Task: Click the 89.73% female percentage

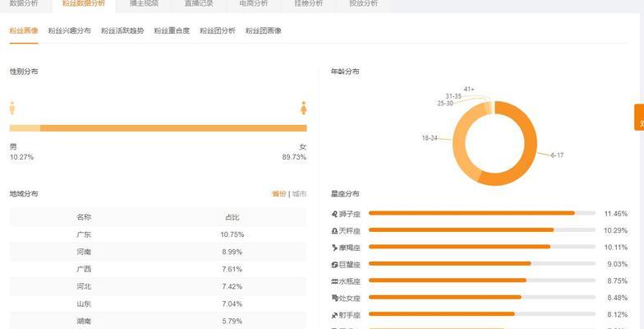Action: coord(294,157)
